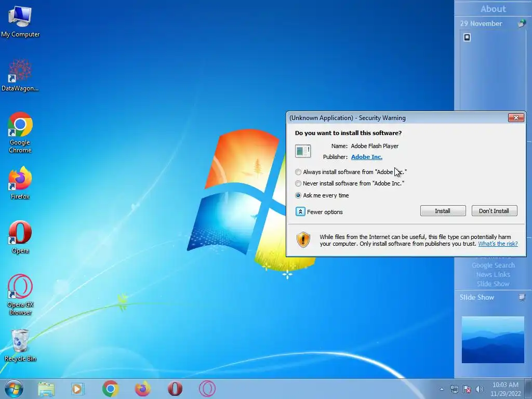Launch Opera from the taskbar

(x=175, y=389)
